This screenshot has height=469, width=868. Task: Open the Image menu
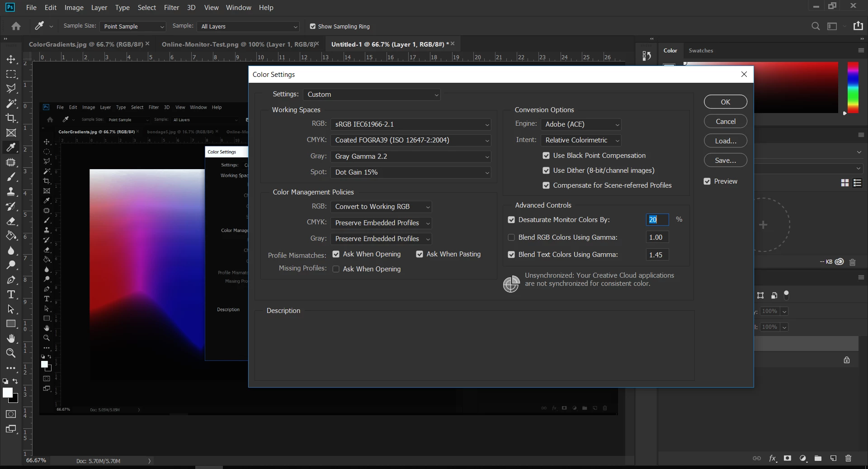coord(74,7)
